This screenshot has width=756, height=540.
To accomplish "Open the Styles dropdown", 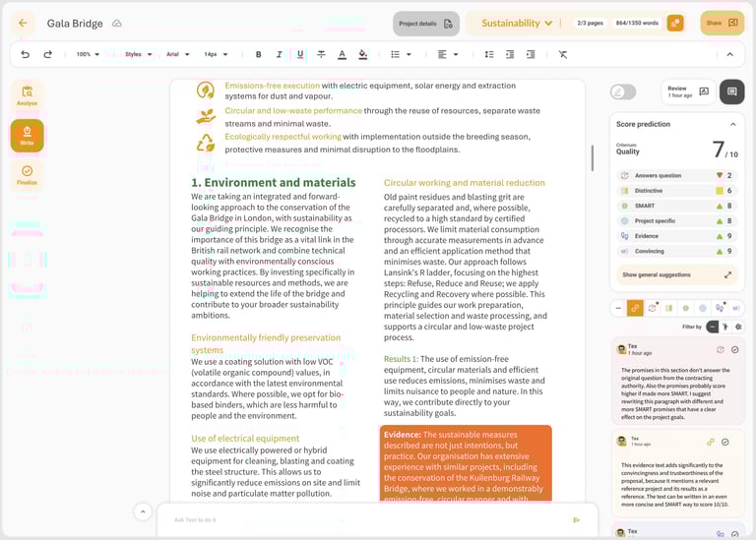I will 138,54.
